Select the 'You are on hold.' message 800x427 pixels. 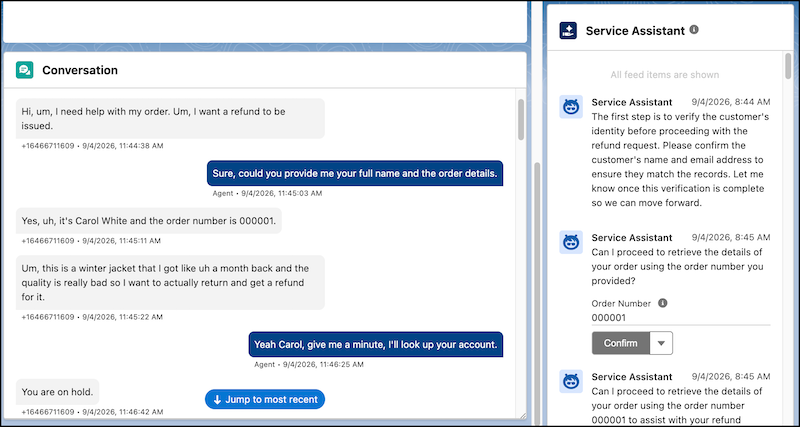pos(57,392)
